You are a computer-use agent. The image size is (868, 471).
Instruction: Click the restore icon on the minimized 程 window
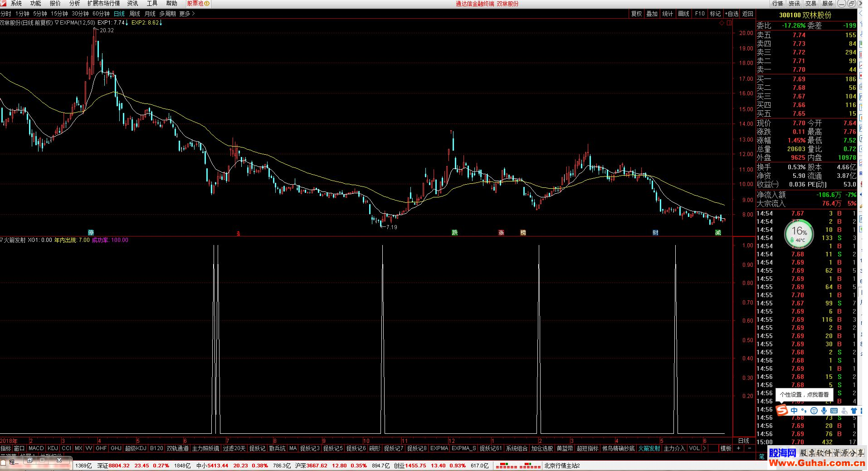pyautogui.click(x=30, y=460)
